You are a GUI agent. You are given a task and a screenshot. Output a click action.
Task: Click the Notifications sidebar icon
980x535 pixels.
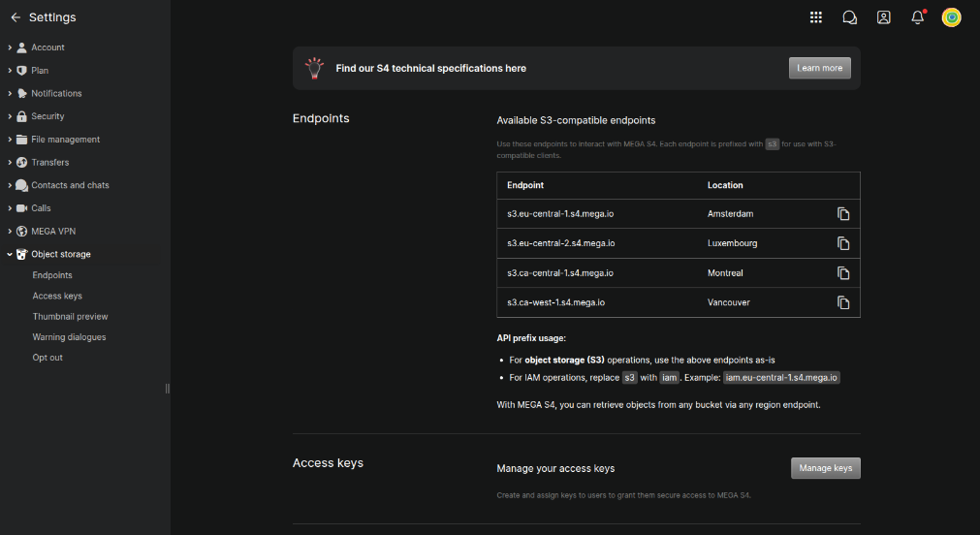click(x=22, y=94)
